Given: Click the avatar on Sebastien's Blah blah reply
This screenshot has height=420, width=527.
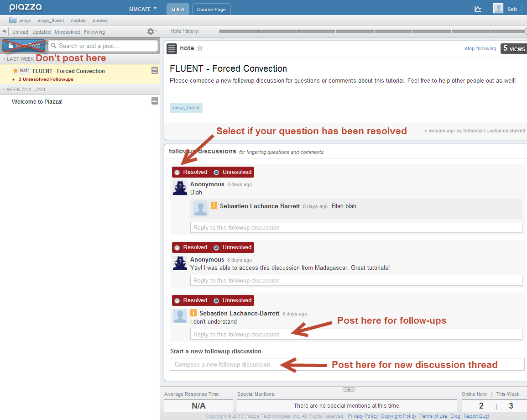Looking at the screenshot, I should point(200,209).
